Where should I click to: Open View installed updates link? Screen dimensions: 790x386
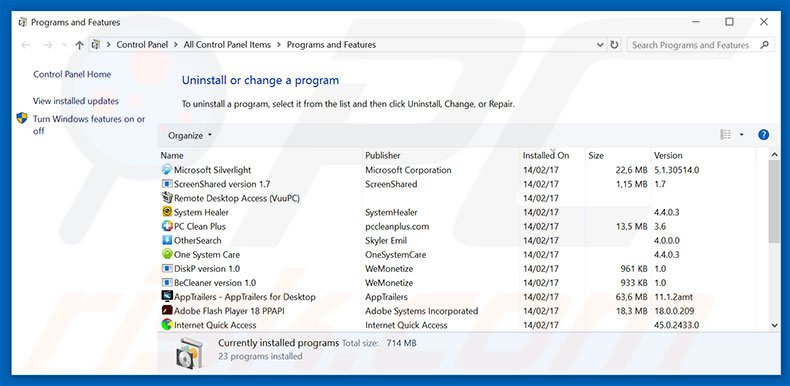[x=76, y=101]
